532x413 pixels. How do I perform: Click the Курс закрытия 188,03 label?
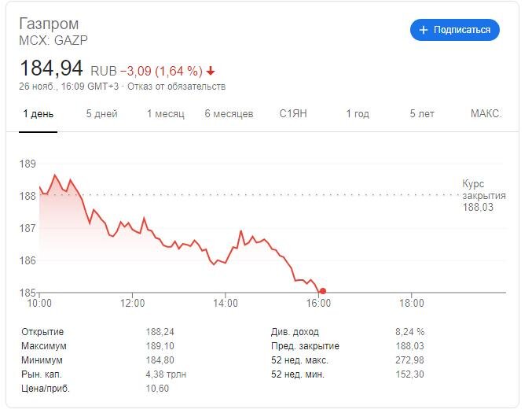pos(484,196)
